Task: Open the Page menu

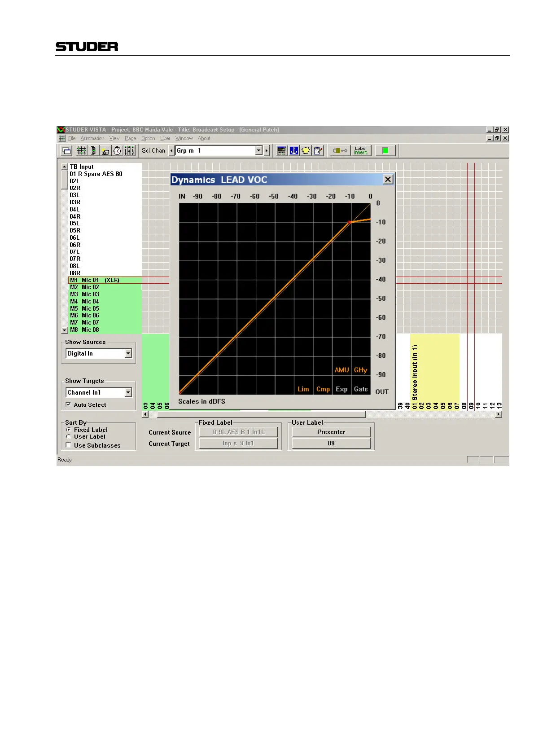Action: point(130,138)
